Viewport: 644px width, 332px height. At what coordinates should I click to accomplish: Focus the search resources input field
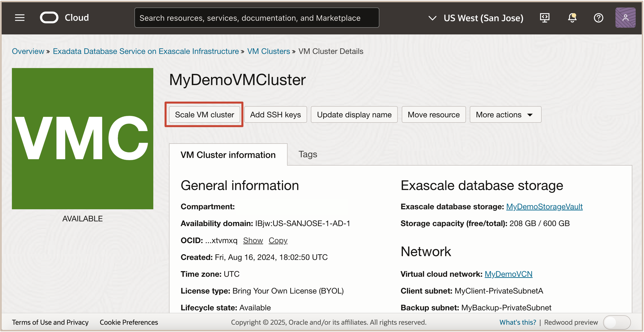click(x=256, y=18)
